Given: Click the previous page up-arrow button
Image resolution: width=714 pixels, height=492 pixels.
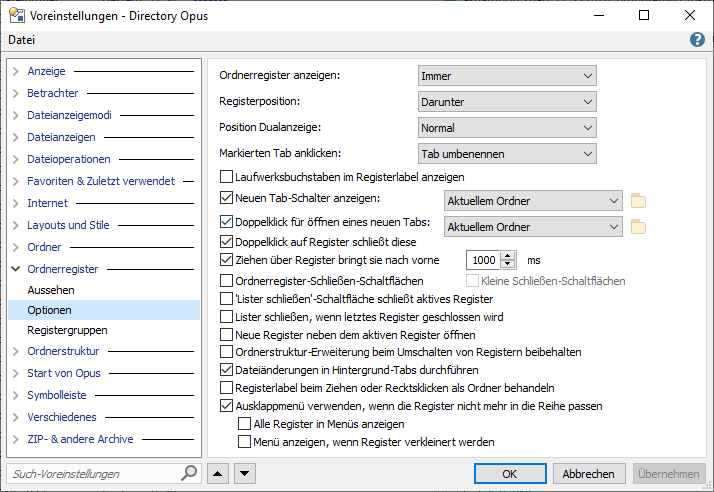Looking at the screenshot, I should [218, 474].
